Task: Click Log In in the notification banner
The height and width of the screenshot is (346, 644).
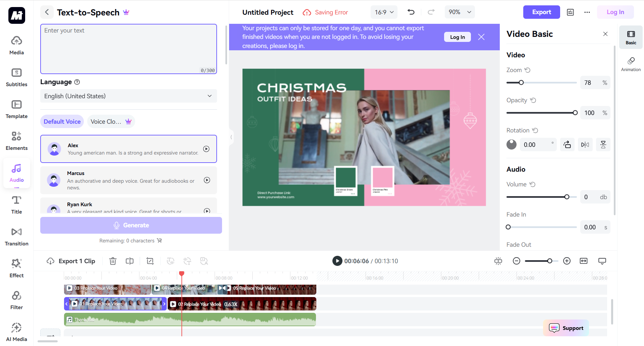Action: pos(457,37)
